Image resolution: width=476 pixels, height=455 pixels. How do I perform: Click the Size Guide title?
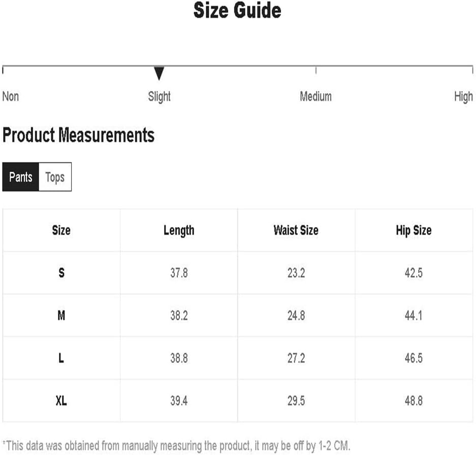237,10
